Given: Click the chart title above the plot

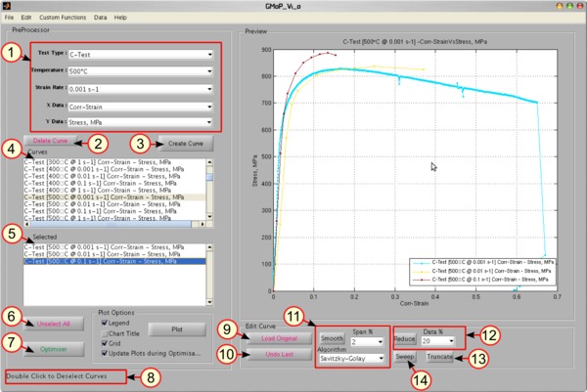Looking at the screenshot, I should (x=415, y=42).
